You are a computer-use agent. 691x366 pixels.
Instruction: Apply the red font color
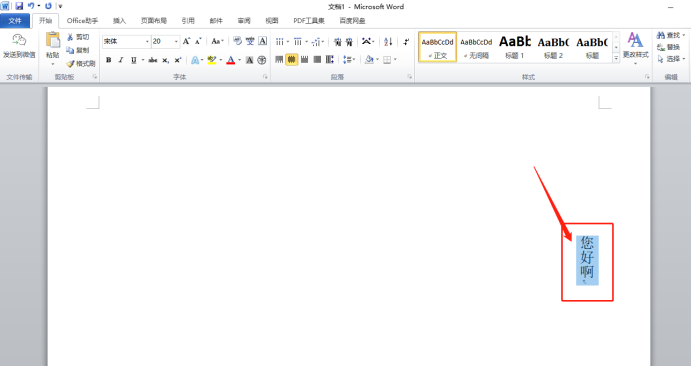[230, 60]
